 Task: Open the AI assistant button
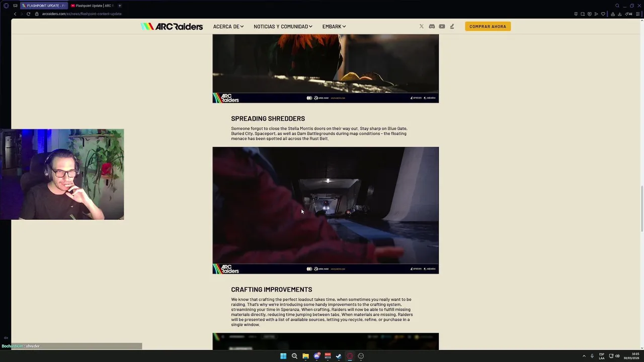[628, 14]
